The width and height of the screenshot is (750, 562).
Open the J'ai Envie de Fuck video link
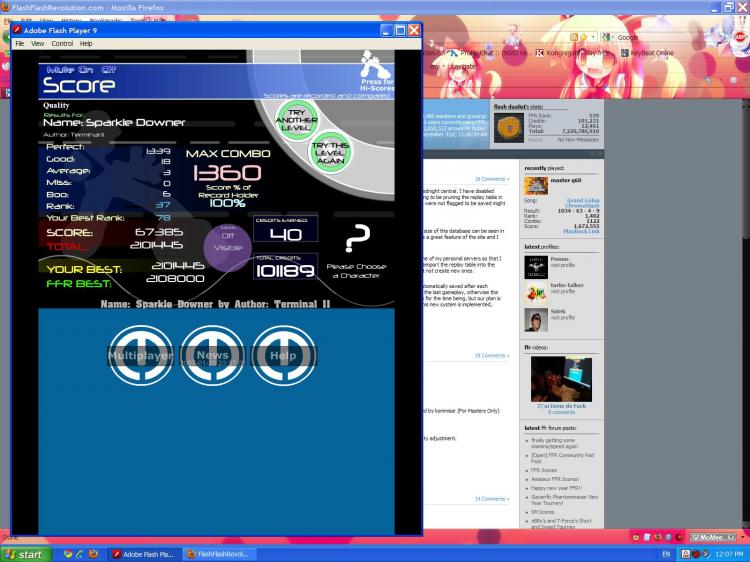562,406
